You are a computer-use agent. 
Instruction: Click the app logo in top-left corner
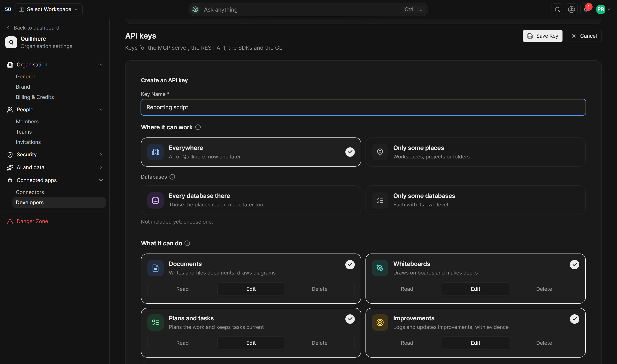pyautogui.click(x=8, y=9)
